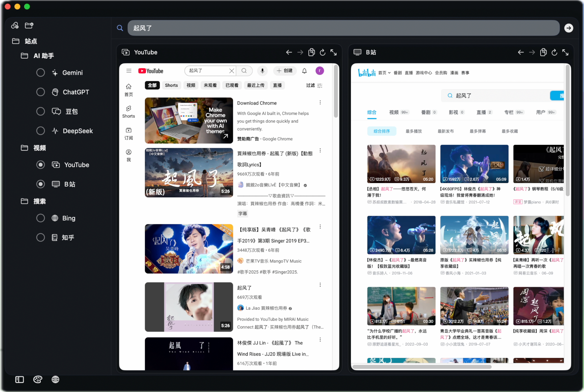This screenshot has height=392, width=584.
Task: Submit search with the arrow button
Action: coord(569,28)
